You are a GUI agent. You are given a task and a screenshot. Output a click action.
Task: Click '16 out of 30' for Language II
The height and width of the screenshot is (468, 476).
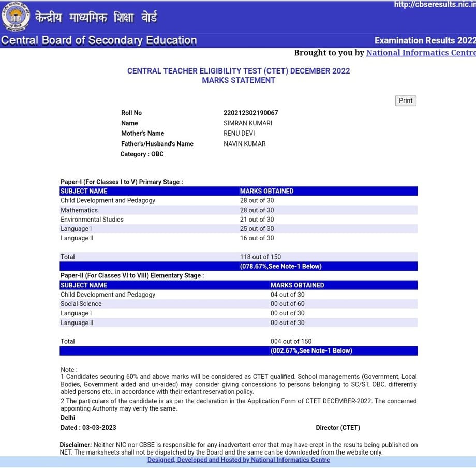click(257, 238)
